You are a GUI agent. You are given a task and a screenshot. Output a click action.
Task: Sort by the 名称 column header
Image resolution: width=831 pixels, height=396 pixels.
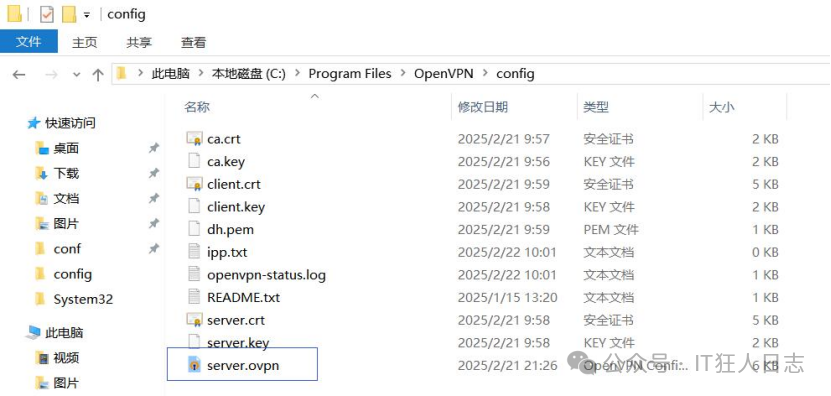point(197,107)
